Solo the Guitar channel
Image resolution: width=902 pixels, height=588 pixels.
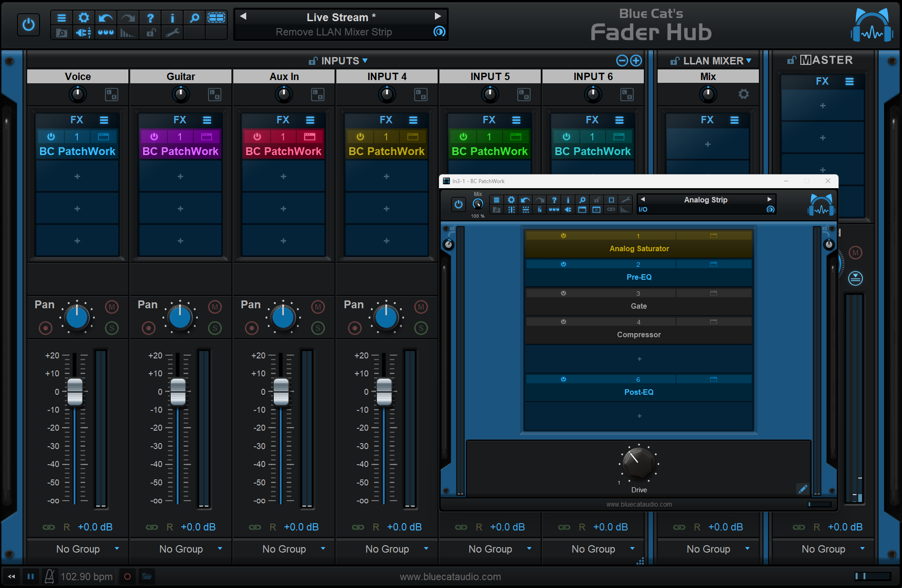[x=215, y=328]
